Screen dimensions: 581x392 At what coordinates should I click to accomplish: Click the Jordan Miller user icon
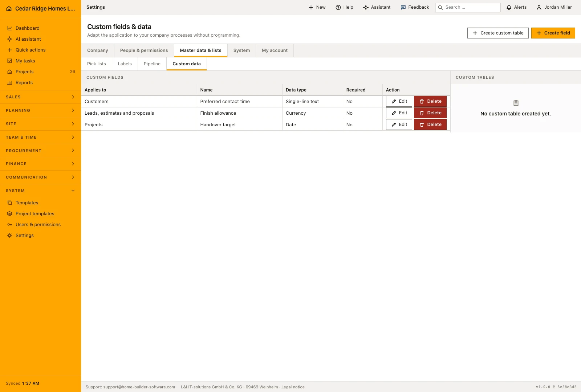(x=539, y=7)
